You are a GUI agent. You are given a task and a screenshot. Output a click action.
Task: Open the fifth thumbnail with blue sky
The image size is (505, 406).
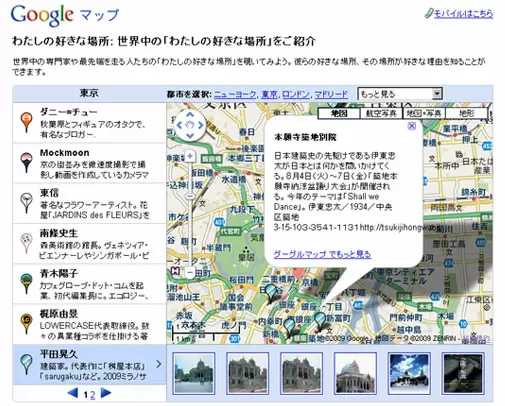[409, 373]
